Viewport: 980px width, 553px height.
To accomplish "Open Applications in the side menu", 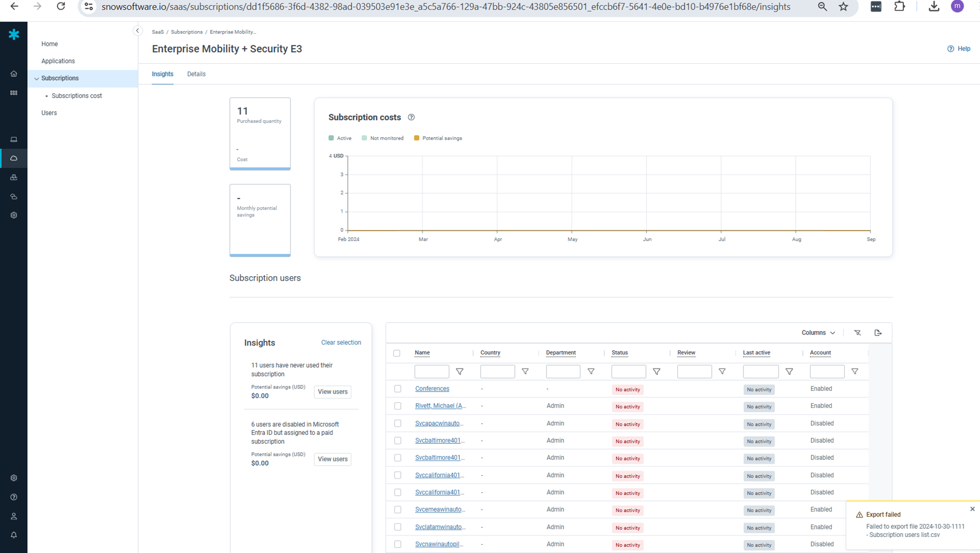I will point(58,61).
